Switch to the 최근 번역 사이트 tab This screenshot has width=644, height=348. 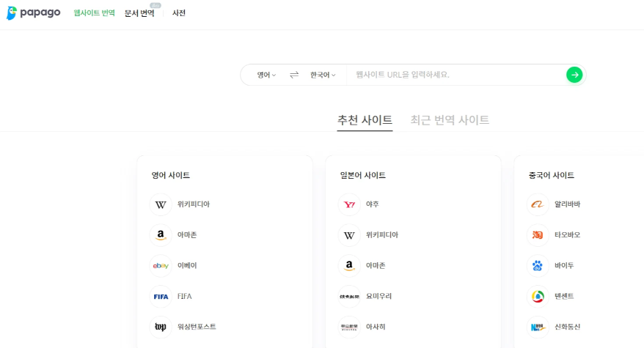450,120
